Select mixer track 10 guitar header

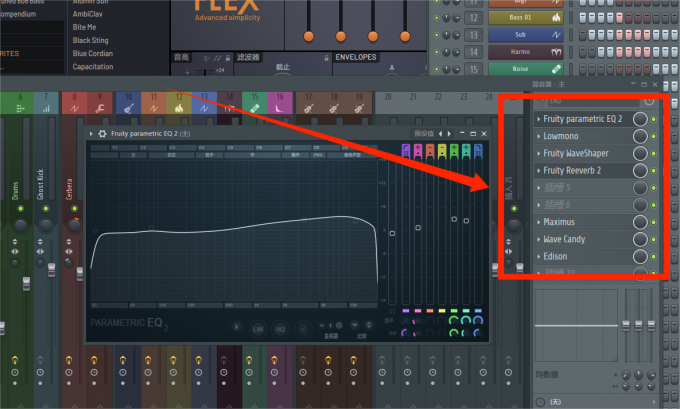tap(128, 103)
